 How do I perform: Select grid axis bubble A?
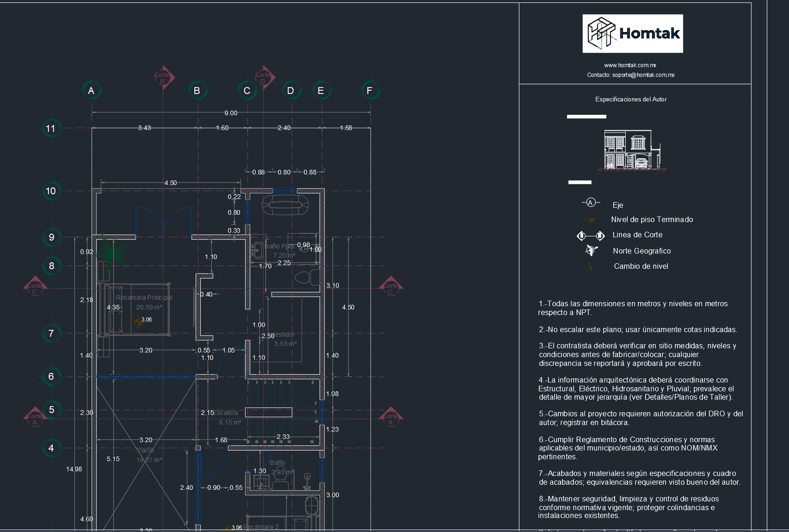point(91,90)
